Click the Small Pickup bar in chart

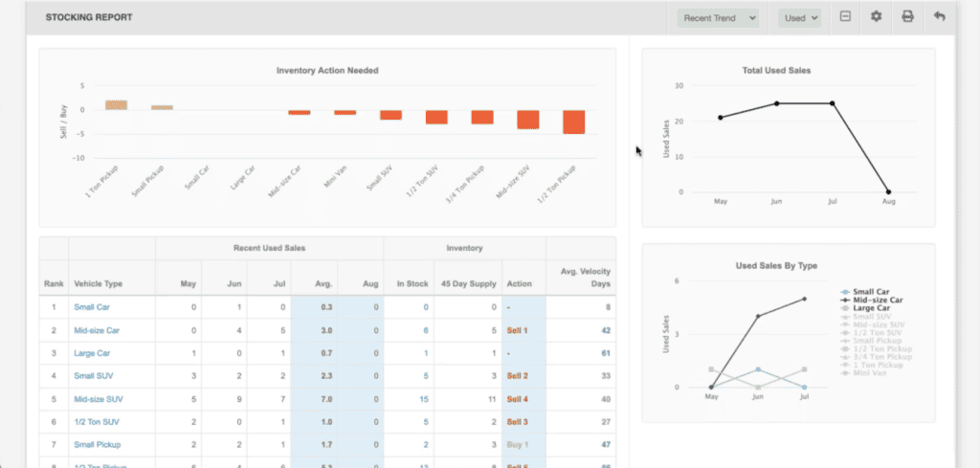(162, 107)
